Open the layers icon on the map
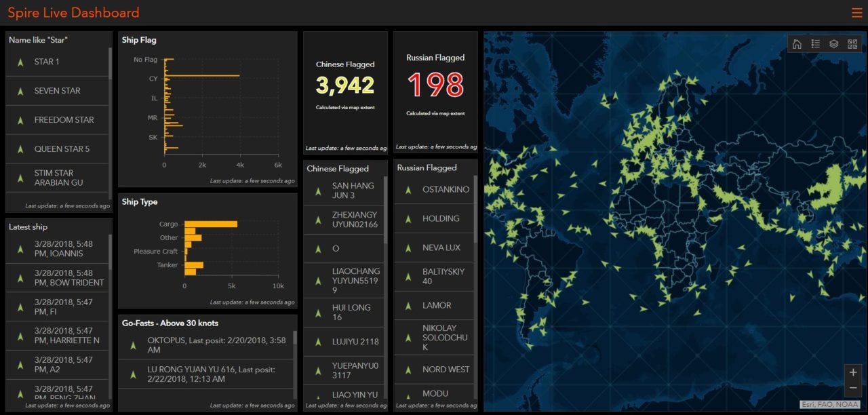Viewport: 868px width, 415px height. pyautogui.click(x=833, y=43)
